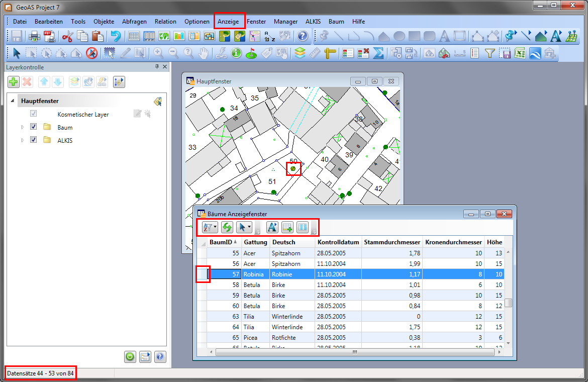Click the Excel export icon
Screen dimensions: 588x382
point(520,53)
